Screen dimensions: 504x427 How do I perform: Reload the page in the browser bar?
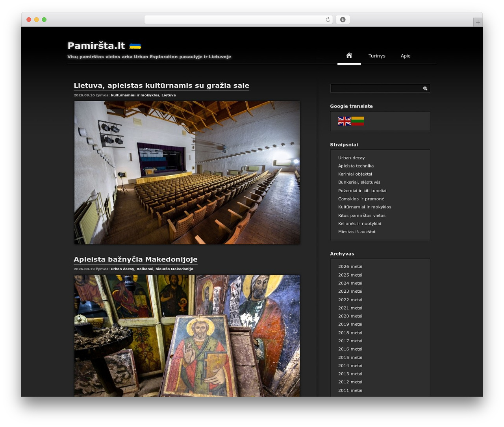click(328, 20)
